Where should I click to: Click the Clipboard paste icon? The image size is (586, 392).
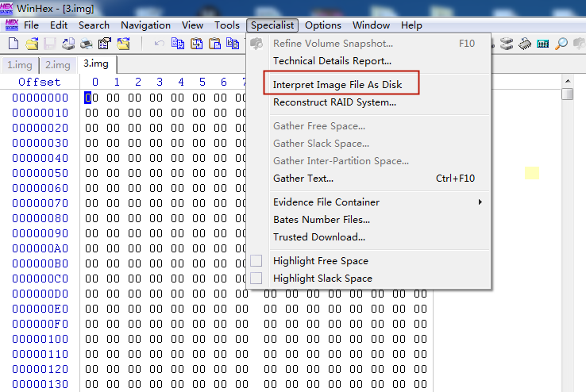point(214,44)
